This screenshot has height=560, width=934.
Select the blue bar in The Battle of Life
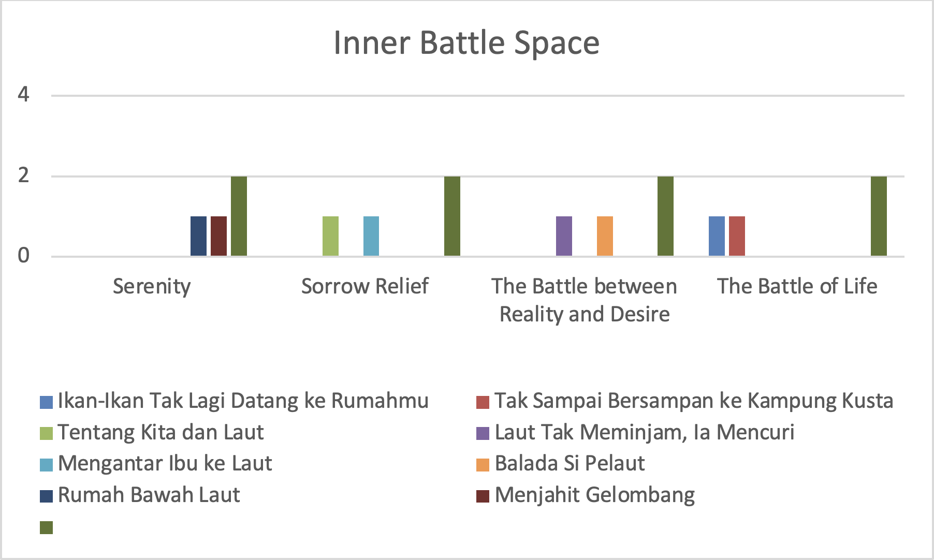(x=717, y=236)
